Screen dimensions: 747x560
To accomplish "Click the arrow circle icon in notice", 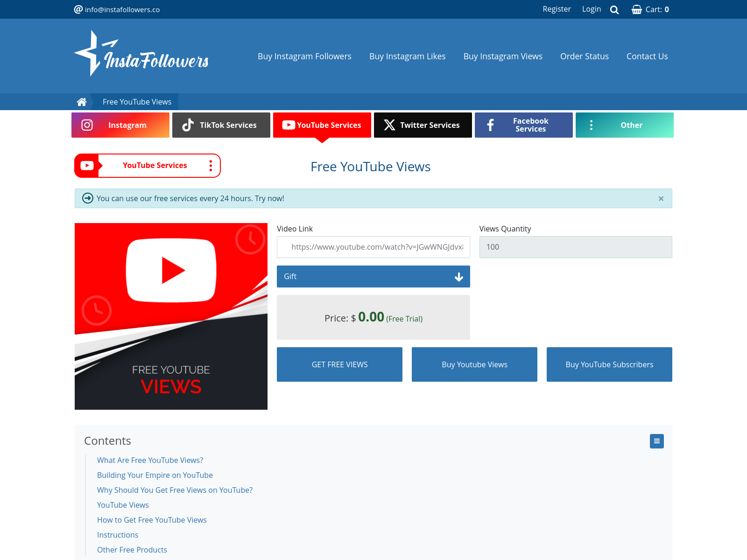I will click(88, 198).
